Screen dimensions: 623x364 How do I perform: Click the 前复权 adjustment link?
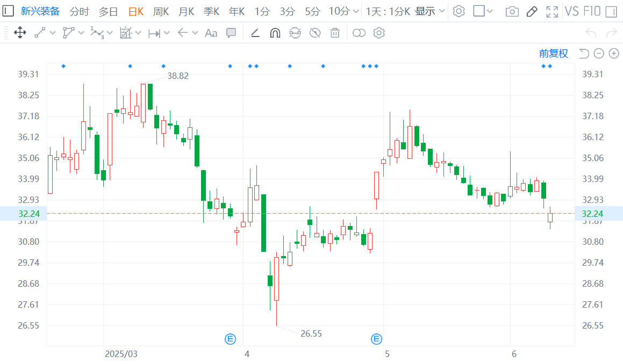pyautogui.click(x=553, y=53)
